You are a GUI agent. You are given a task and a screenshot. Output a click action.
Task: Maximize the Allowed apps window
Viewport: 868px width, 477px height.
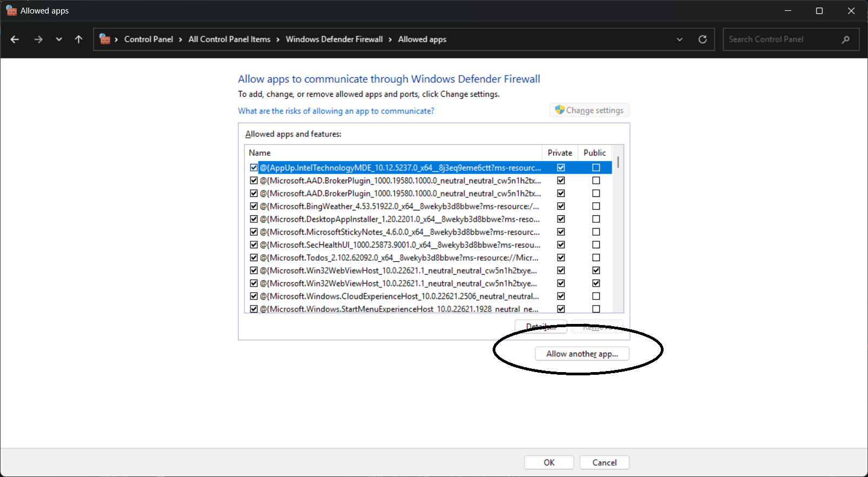tap(819, 11)
